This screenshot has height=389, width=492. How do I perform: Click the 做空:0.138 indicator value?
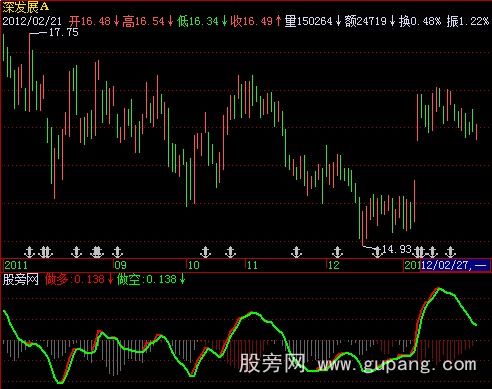point(147,279)
